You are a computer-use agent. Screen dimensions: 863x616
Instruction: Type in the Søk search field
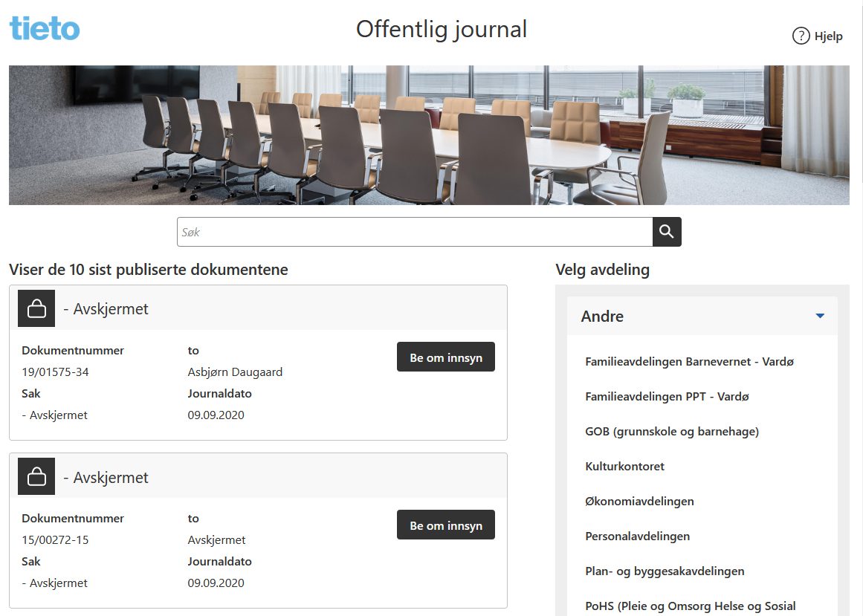[x=414, y=232]
